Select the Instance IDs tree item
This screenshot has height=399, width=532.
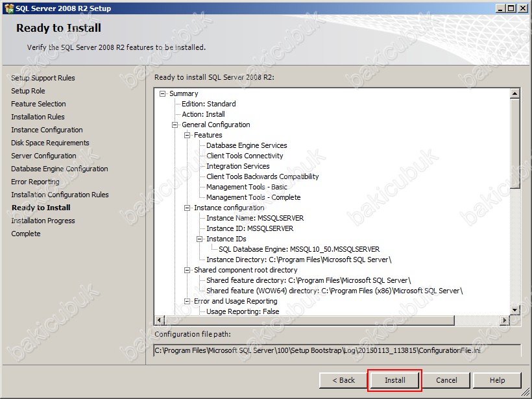(x=226, y=239)
